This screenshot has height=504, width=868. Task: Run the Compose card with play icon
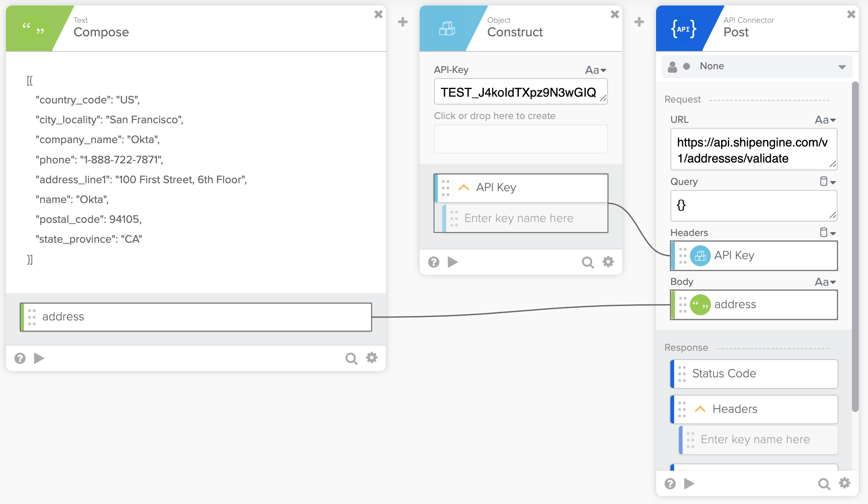pyautogui.click(x=39, y=358)
